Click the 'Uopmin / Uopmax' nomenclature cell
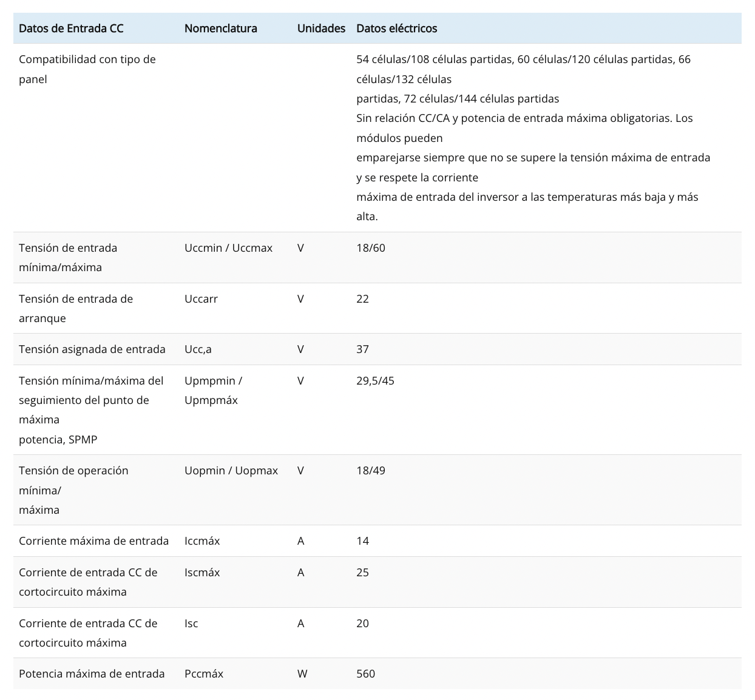755x700 pixels. coord(231,471)
